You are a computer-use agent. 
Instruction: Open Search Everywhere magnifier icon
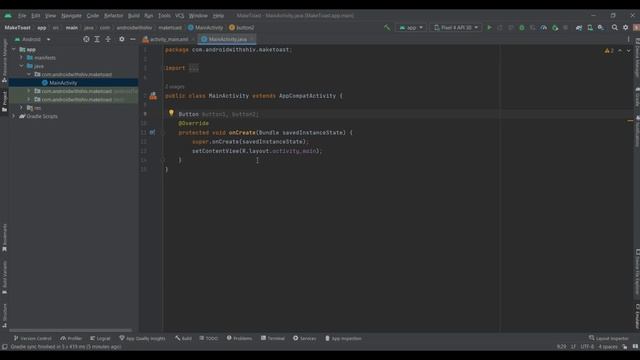pyautogui.click(x=615, y=28)
